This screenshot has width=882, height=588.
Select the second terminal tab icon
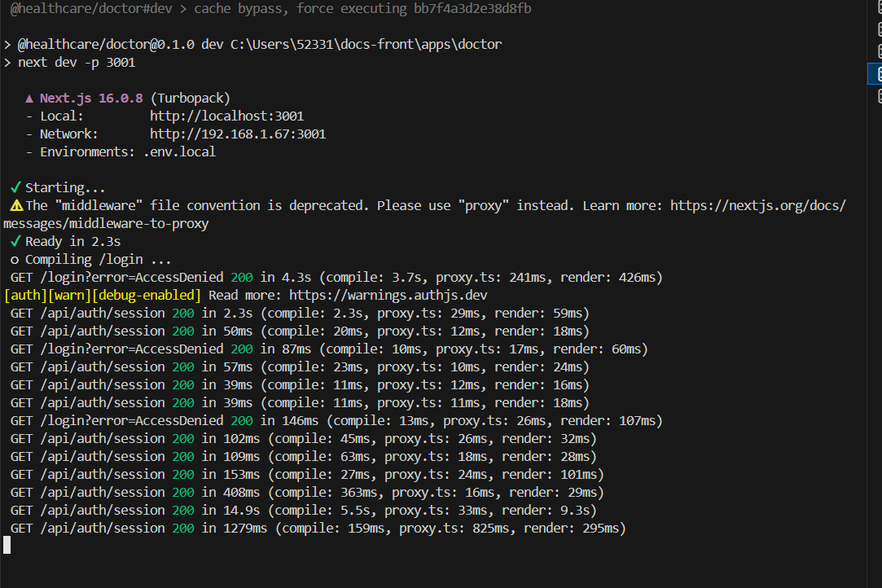[880, 31]
